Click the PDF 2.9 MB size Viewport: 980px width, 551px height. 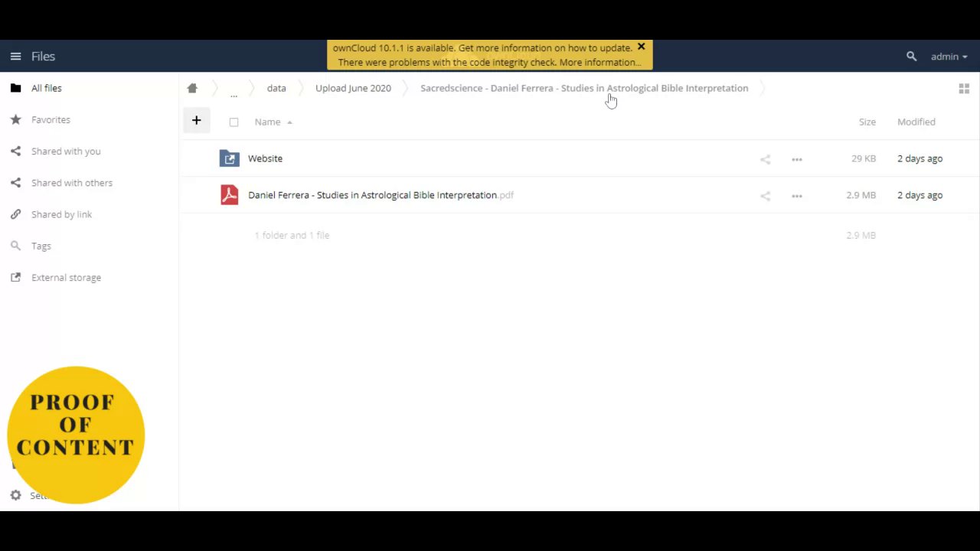pyautogui.click(x=861, y=195)
